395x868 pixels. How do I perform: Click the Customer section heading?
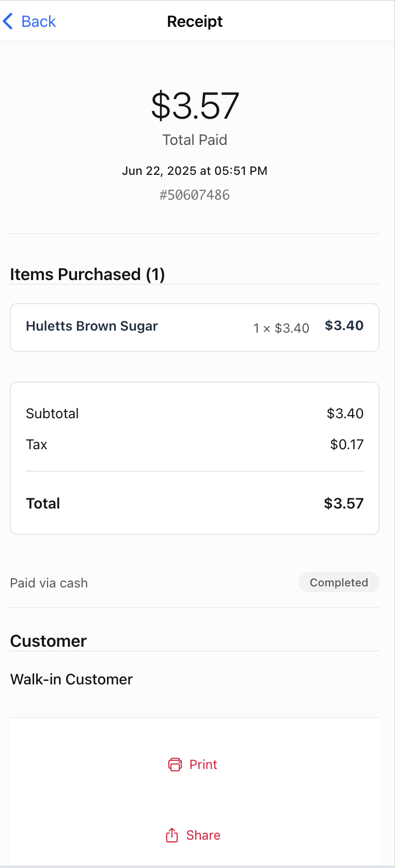(49, 641)
